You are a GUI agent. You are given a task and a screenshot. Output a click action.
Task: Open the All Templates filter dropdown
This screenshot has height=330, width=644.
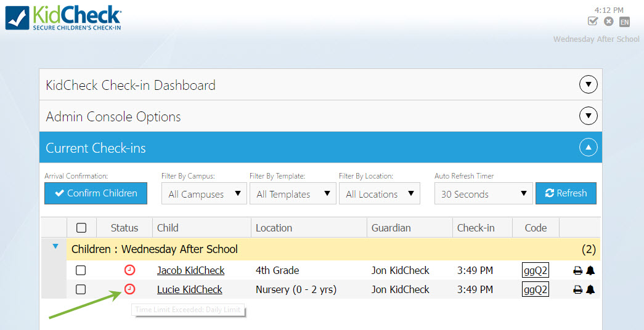293,194
